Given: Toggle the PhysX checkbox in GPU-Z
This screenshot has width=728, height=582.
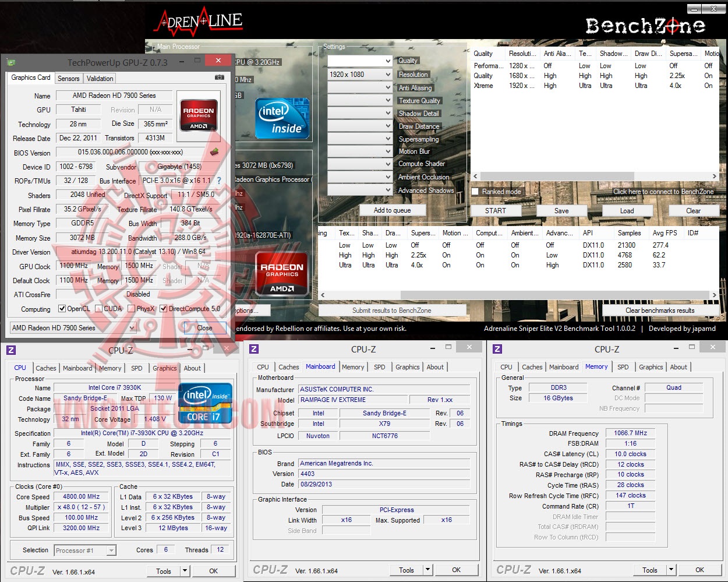Looking at the screenshot, I should pyautogui.click(x=132, y=309).
